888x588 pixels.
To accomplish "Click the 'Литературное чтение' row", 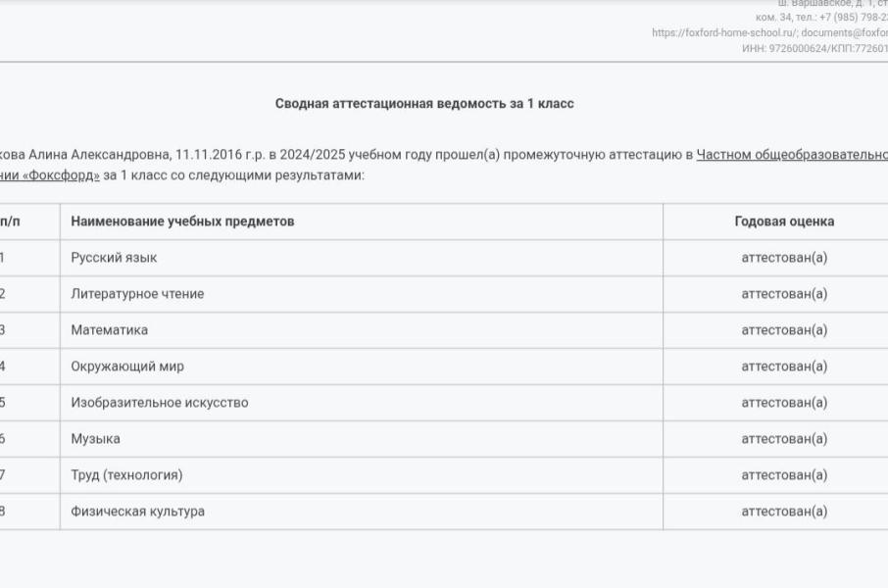I will click(137, 294).
